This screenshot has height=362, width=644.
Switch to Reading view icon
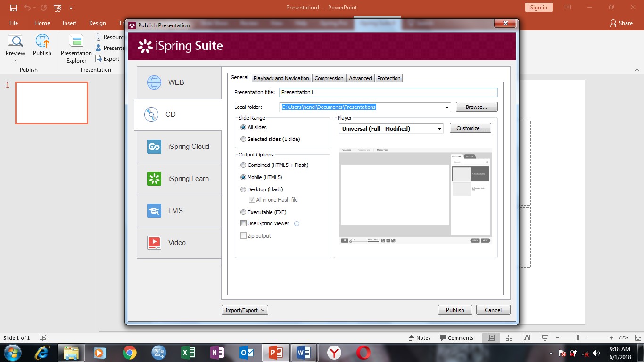[x=527, y=338]
